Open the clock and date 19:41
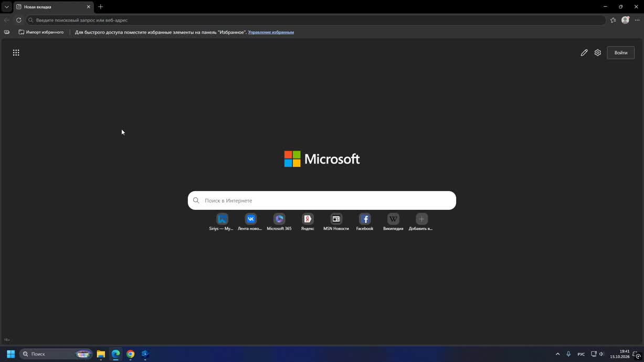The height and width of the screenshot is (362, 644). click(x=620, y=354)
